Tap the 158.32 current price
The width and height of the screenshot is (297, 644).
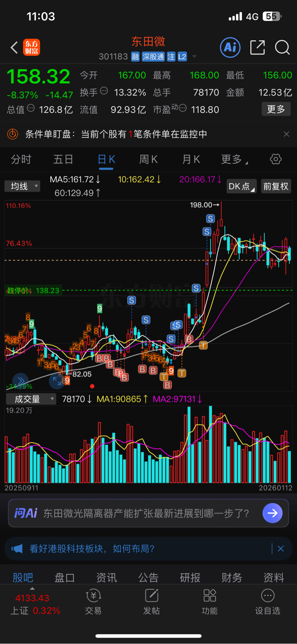click(x=38, y=77)
